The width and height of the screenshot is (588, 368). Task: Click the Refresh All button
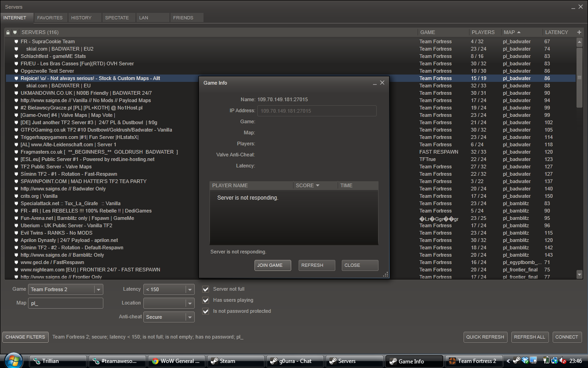(529, 337)
